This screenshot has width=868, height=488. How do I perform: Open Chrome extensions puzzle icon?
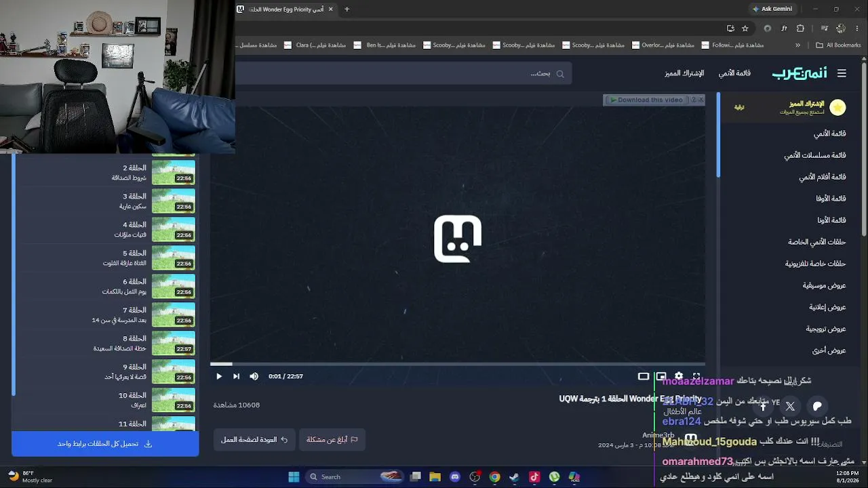[800, 28]
